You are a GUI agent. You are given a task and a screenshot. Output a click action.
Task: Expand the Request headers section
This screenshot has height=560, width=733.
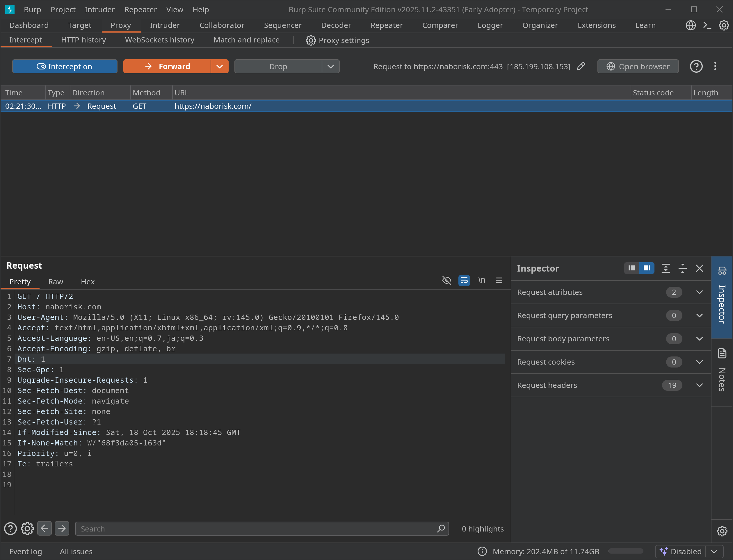(699, 385)
